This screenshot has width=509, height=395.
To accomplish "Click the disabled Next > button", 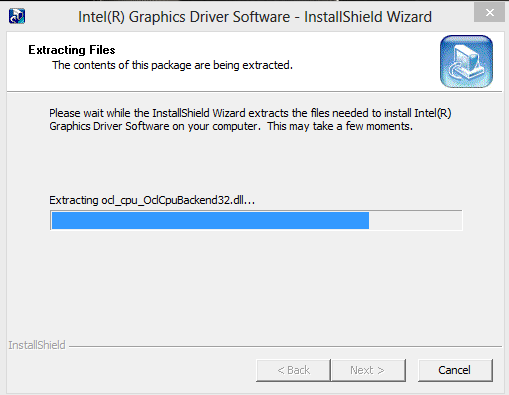I will (368, 370).
